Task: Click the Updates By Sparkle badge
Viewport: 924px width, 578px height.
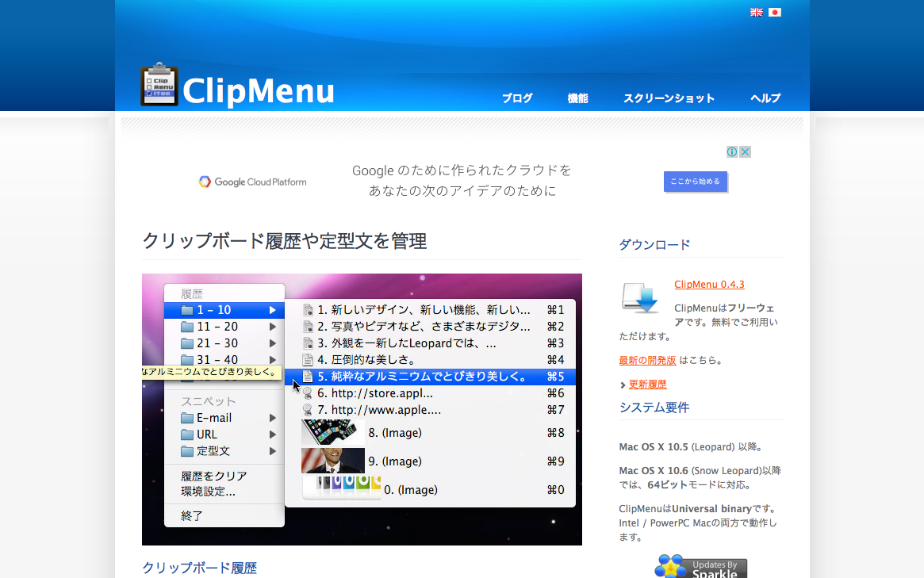Action: point(700,567)
